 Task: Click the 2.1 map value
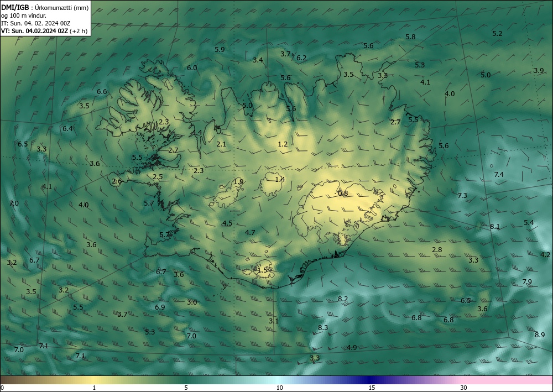point(221,144)
